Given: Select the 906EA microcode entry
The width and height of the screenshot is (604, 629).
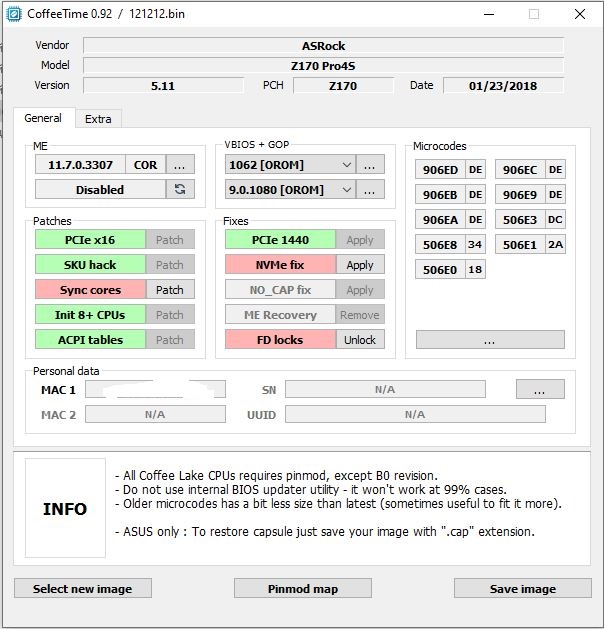Looking at the screenshot, I should click(440, 219).
